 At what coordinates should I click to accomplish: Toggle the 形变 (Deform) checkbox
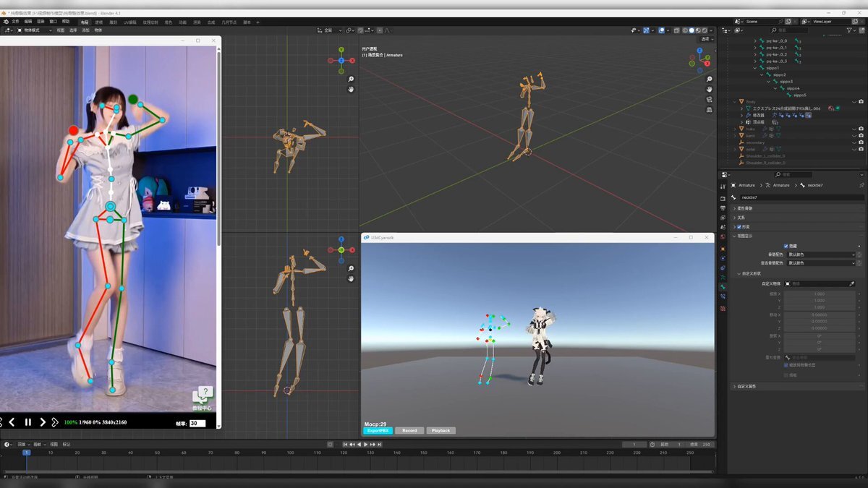(738, 227)
